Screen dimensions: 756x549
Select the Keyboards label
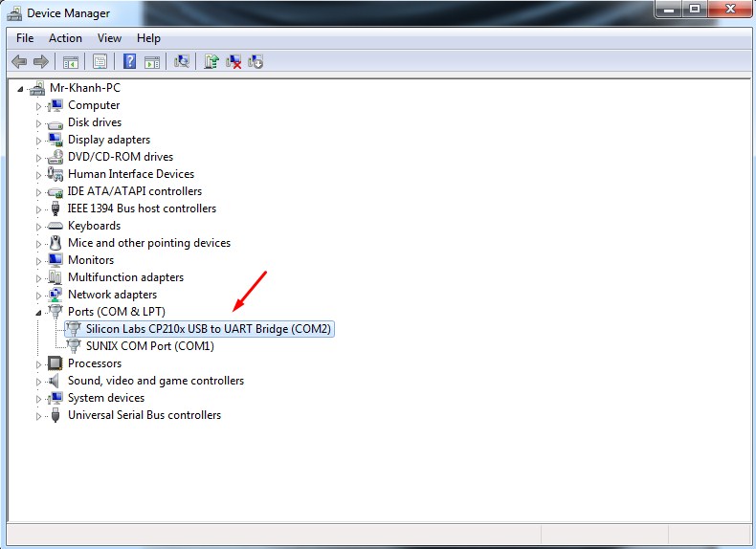94,226
